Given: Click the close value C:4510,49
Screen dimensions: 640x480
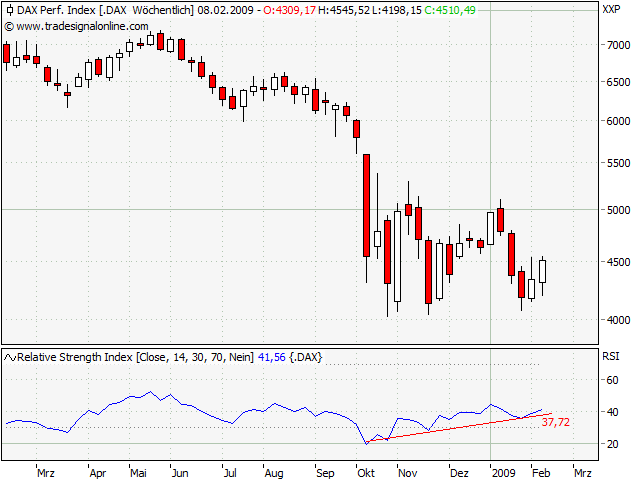Looking at the screenshot, I should tap(450, 10).
